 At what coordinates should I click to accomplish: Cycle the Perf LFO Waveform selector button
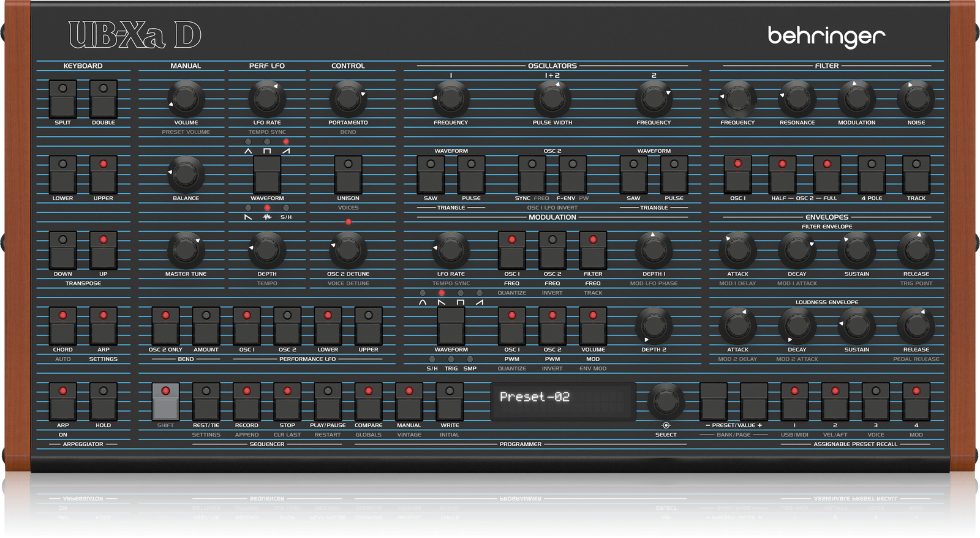(x=267, y=175)
